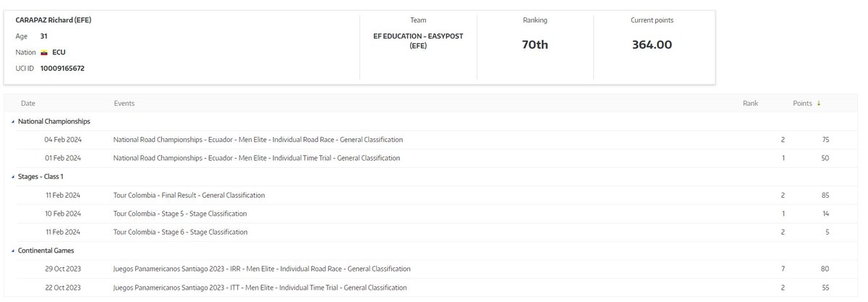This screenshot has height=302, width=868.
Task: Click the 364.00 current points value
Action: pos(652,45)
